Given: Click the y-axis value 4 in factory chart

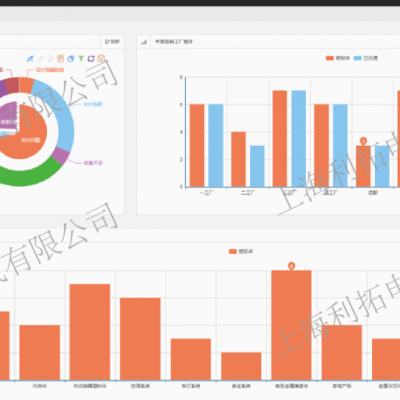Looking at the screenshot, I should pos(181,132).
